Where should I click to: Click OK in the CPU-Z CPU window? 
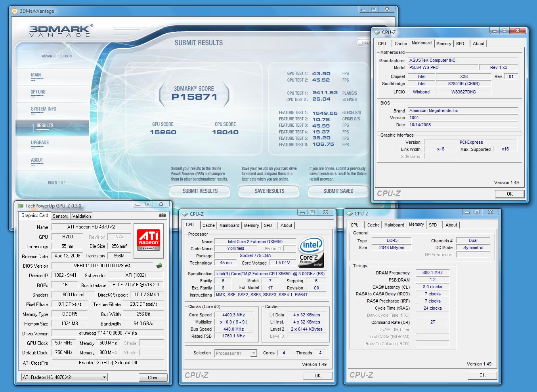click(317, 376)
